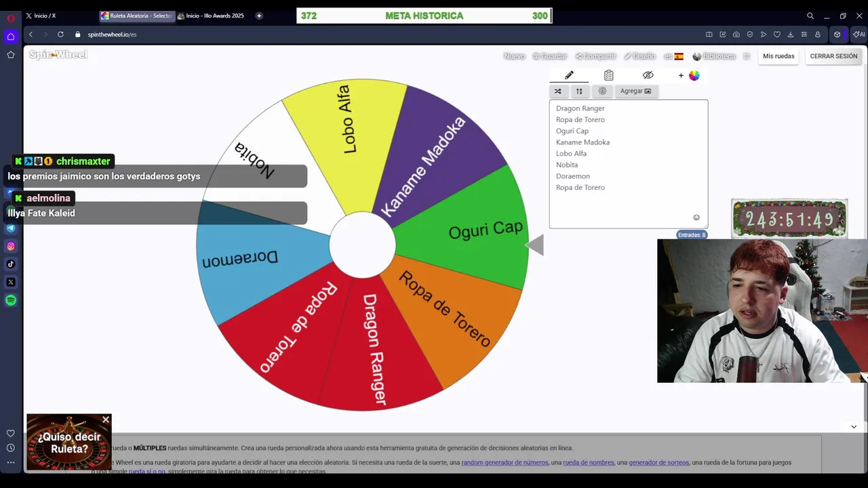Screen dimensions: 868x488
Task: Click the CERRAR SESIÓN button
Action: click(x=833, y=56)
